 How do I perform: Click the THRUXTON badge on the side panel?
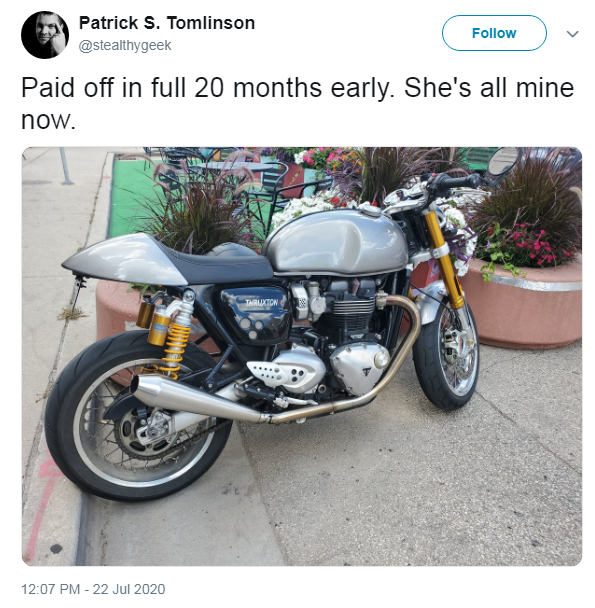tap(262, 303)
